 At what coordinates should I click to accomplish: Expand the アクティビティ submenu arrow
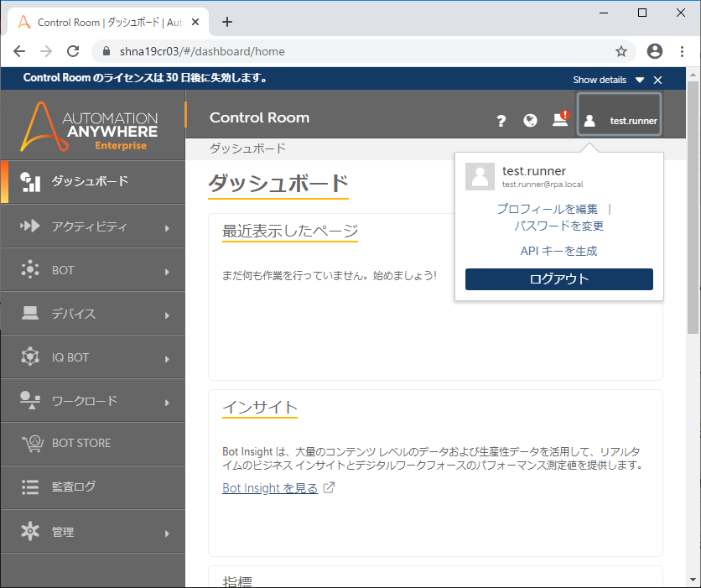[x=167, y=228]
